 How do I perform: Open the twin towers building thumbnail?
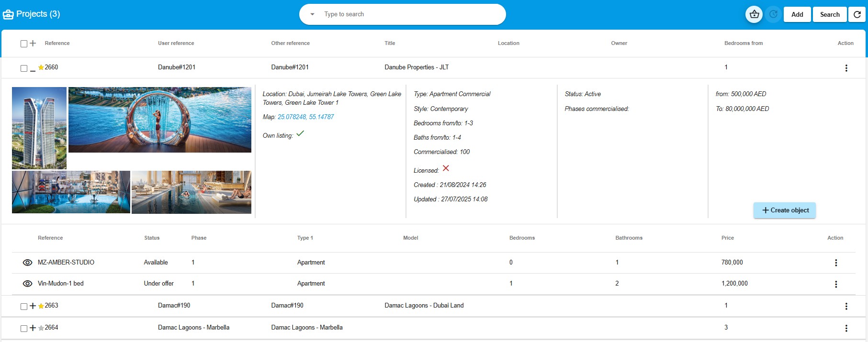click(x=39, y=128)
